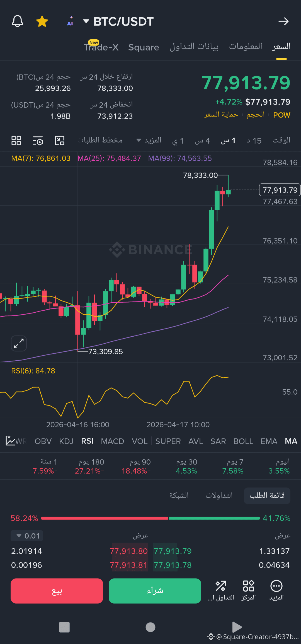Tap the MA(25) indicator value label
Image resolution: width=301 pixels, height=644 pixels.
[x=109, y=158]
